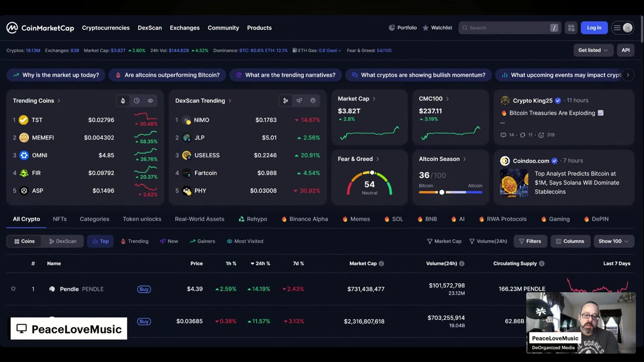Open the Circulating Supply info icon
The width and height of the screenshot is (644, 362).
coord(542,263)
